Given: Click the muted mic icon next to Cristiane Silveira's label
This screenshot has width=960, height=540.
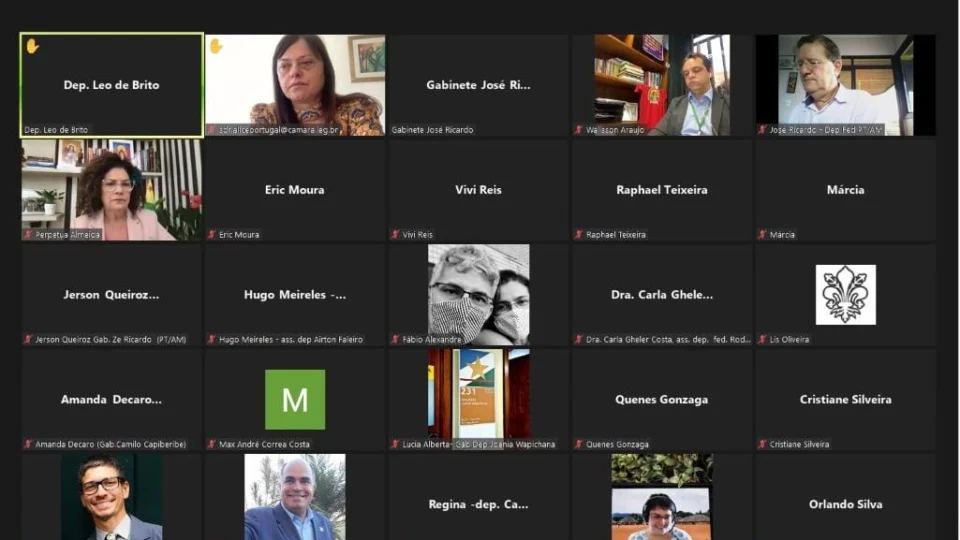Looking at the screenshot, I should (762, 444).
